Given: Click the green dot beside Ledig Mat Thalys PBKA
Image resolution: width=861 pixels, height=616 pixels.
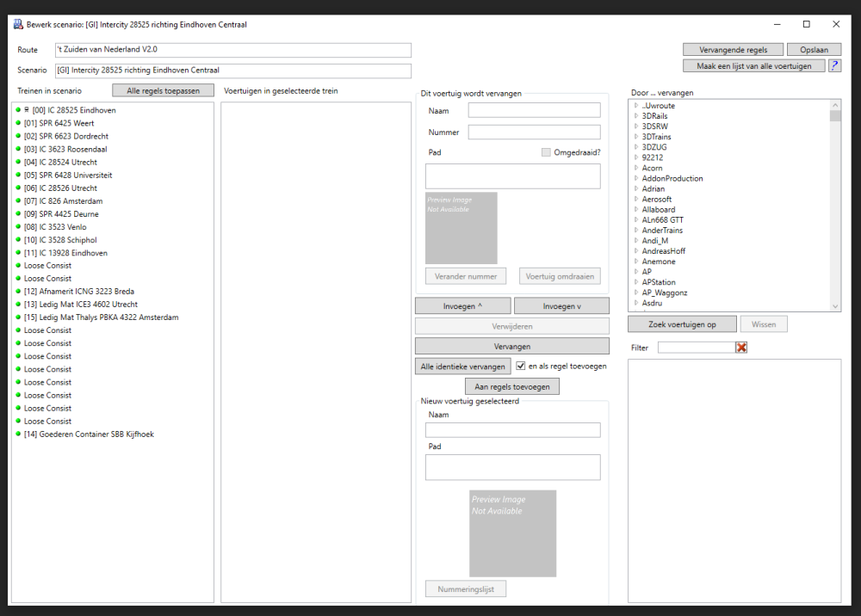Looking at the screenshot, I should (x=18, y=317).
